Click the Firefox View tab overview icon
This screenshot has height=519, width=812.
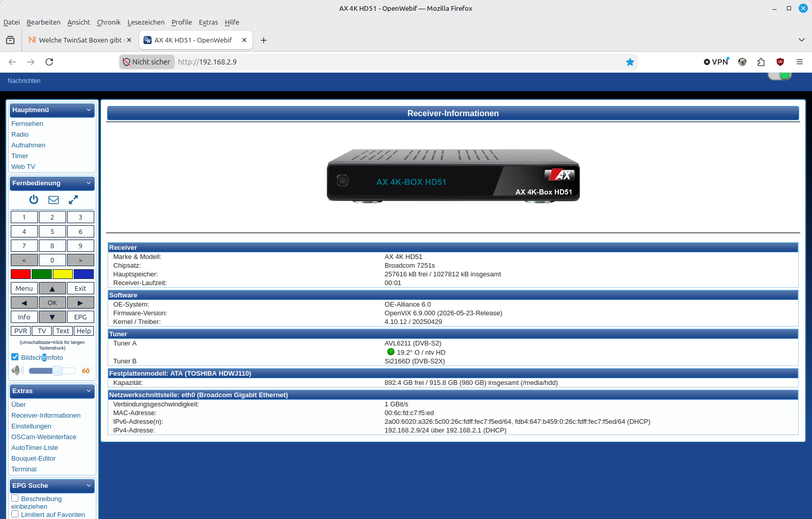(x=10, y=40)
